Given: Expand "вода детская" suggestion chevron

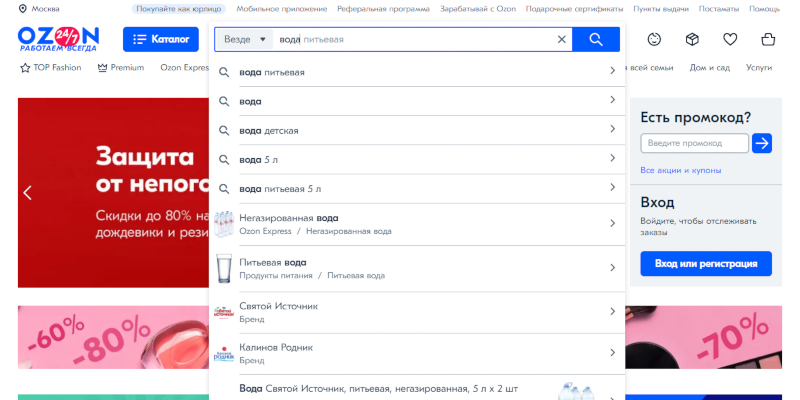Looking at the screenshot, I should (x=612, y=130).
